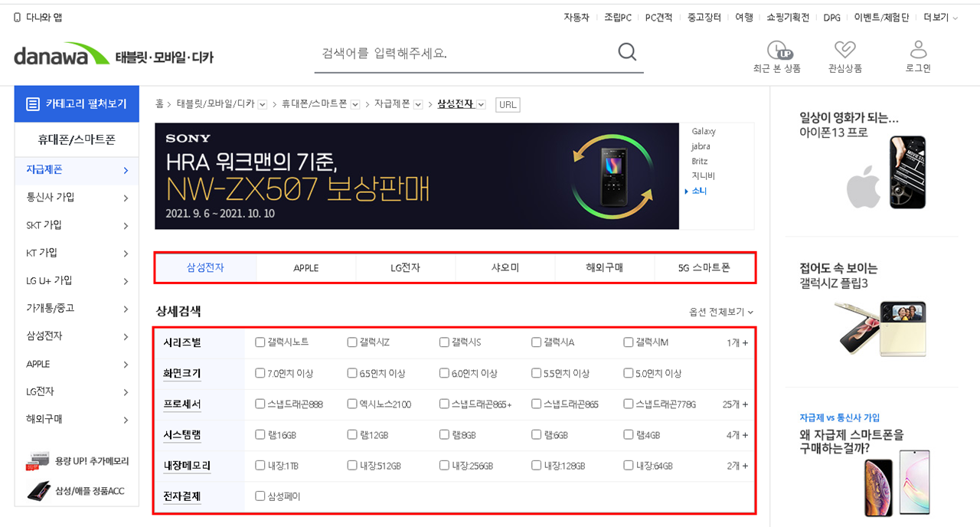Screen dimensions: 980x527
Task: Open 해외구매 sidebar category
Action: 77,420
